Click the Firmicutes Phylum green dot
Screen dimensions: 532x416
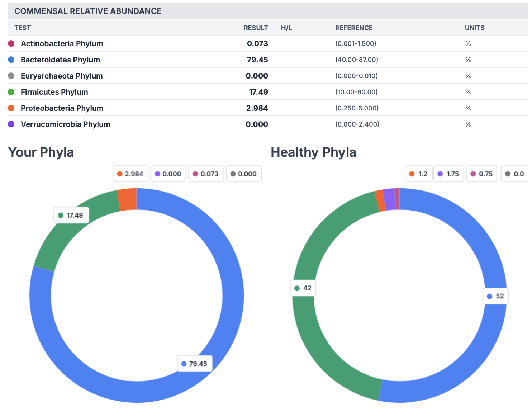pos(11,92)
